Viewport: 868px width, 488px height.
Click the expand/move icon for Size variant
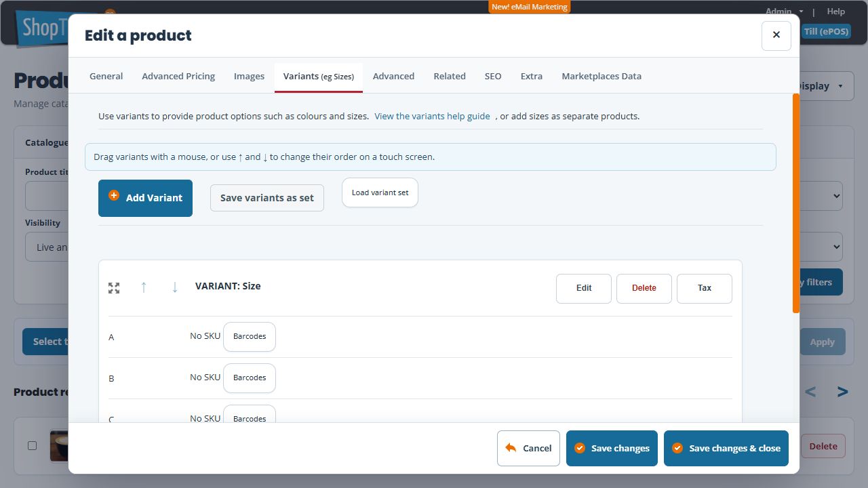pos(114,288)
